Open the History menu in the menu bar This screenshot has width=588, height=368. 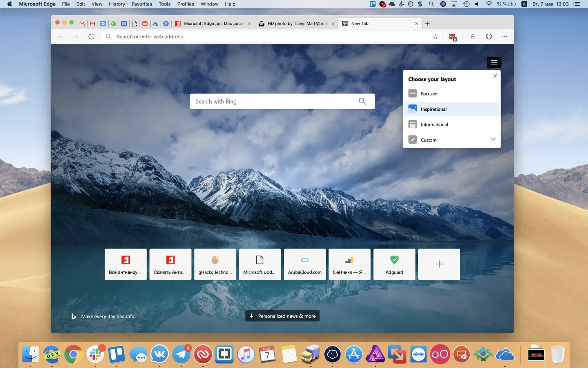116,4
